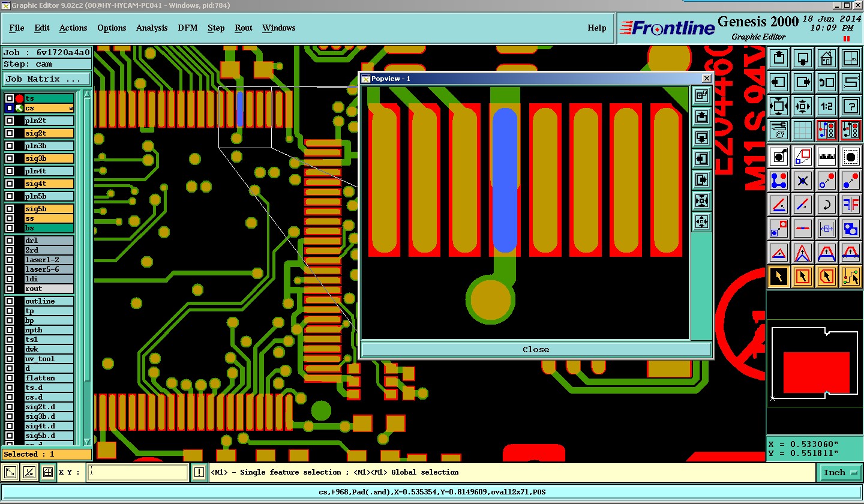Pan right in the Popview window

pos(701,179)
